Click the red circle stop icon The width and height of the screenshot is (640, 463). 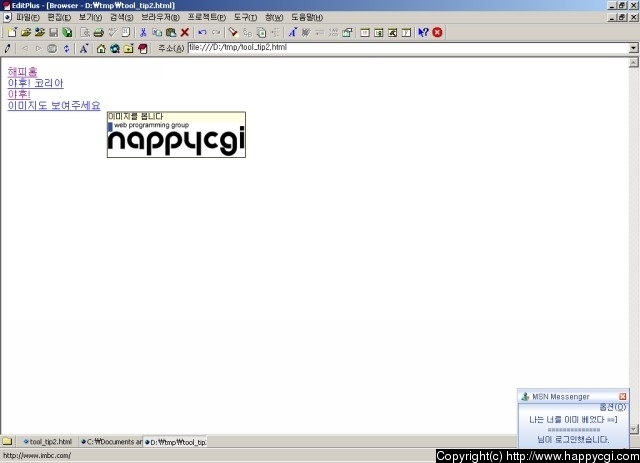click(437, 33)
